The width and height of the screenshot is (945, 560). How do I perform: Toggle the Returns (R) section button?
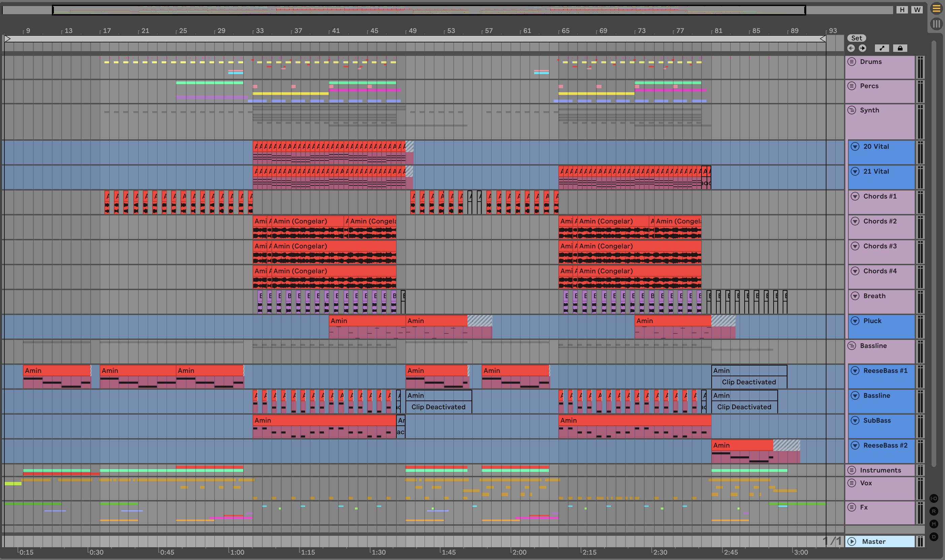(934, 511)
